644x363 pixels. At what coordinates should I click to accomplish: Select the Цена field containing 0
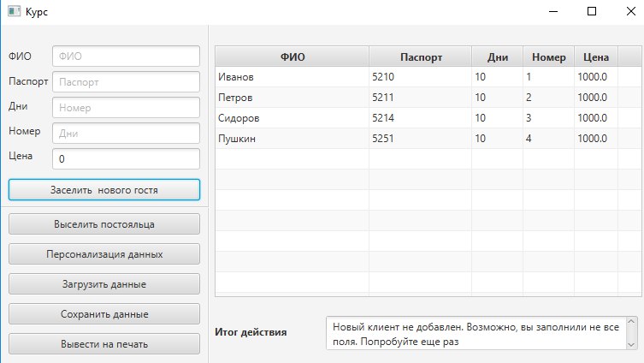coord(126,158)
